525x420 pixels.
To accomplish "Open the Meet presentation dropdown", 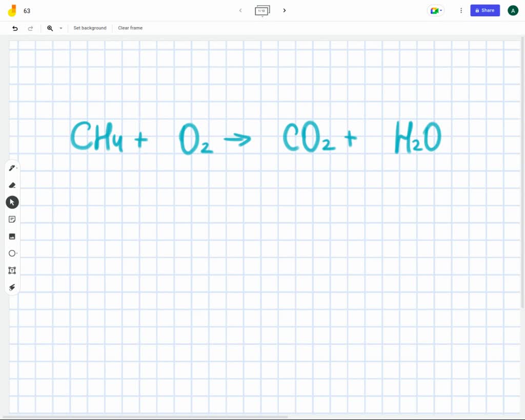I will (435, 10).
